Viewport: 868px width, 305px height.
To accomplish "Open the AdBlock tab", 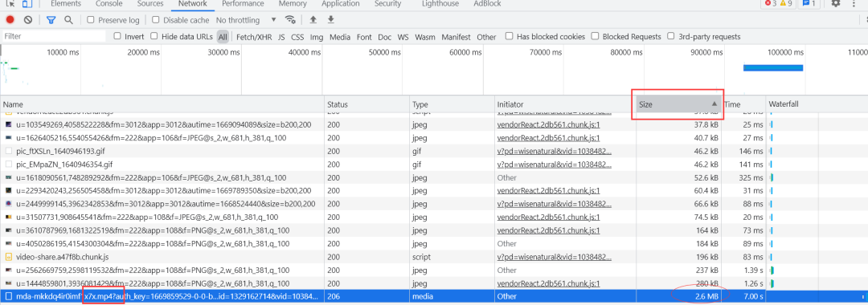I will coord(487,4).
